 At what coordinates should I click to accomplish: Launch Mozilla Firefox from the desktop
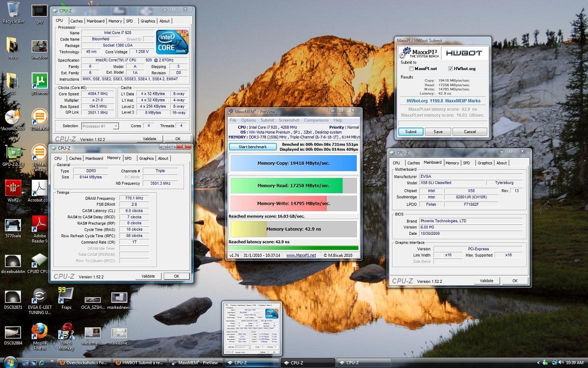coord(39,336)
